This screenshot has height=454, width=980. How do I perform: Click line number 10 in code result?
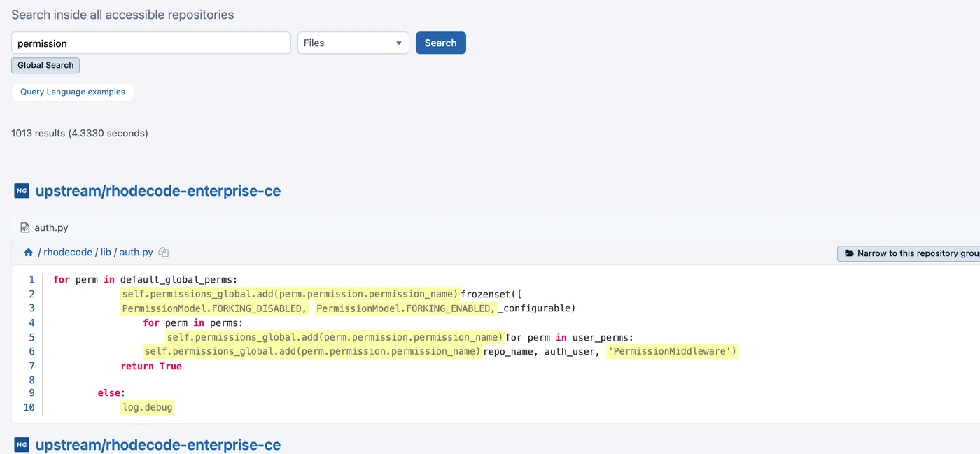tap(29, 407)
